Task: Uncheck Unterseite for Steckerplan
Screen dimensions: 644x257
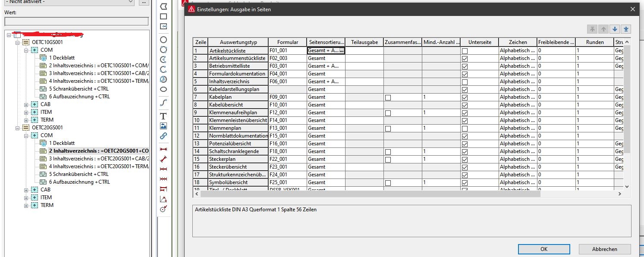Action: click(x=465, y=160)
